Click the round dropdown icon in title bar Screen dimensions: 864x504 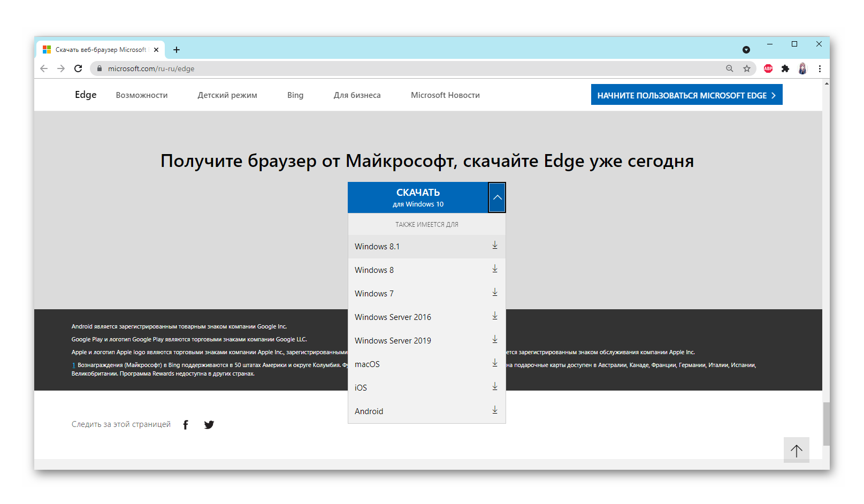pyautogui.click(x=746, y=50)
